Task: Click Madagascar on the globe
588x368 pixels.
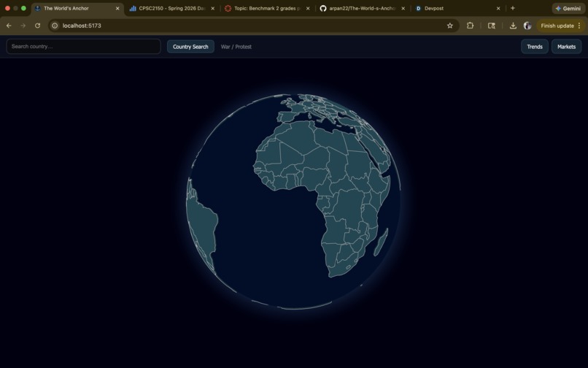Action: click(381, 242)
